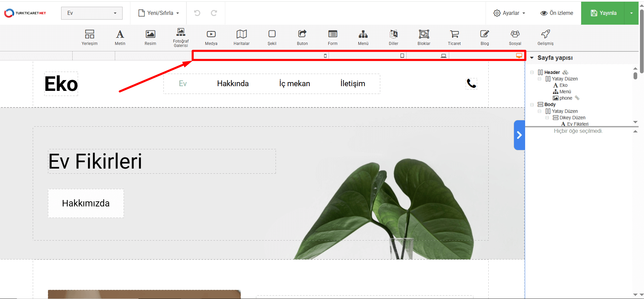Click tree panel scroll-down arrow
Viewport: 644px width, 299px height.
coord(635,122)
